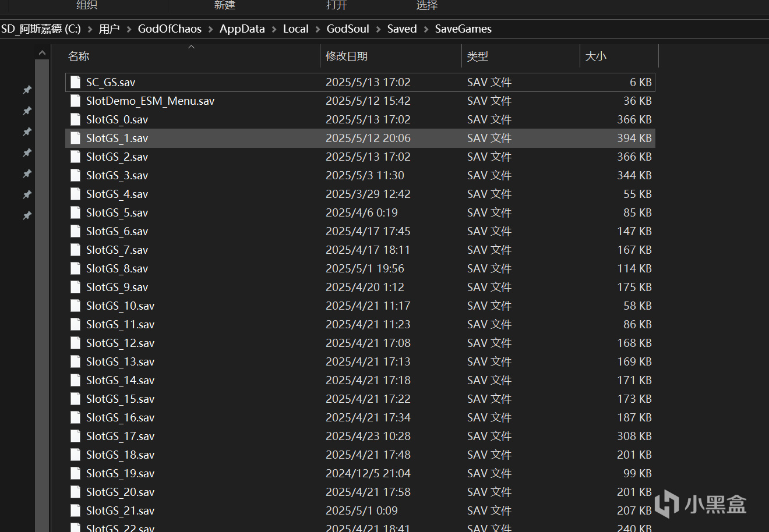This screenshot has height=532, width=769.
Task: Select SlotGS_17.sav in the file list
Action: click(120, 436)
